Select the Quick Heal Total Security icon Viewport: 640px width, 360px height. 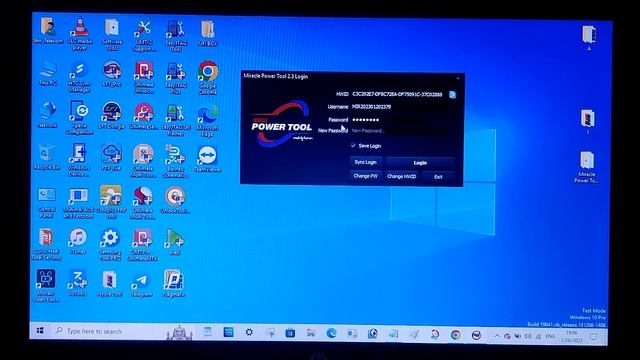pos(47,244)
